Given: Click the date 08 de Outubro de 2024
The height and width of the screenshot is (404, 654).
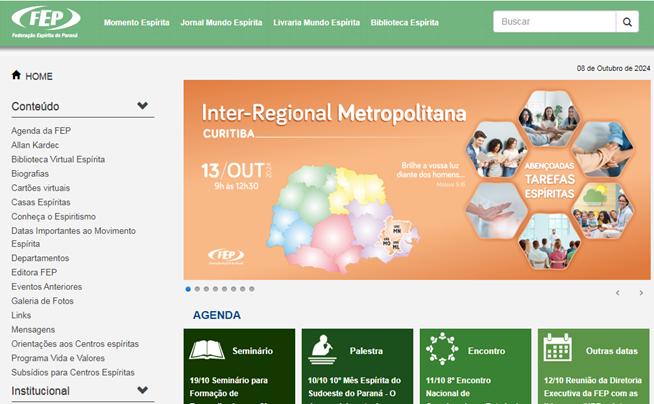Looking at the screenshot, I should pyautogui.click(x=613, y=68).
